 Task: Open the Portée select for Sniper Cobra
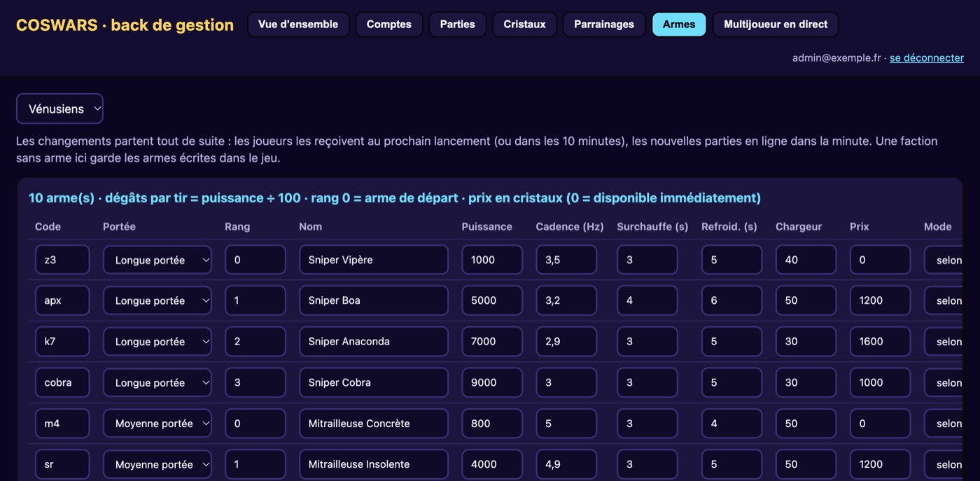click(157, 382)
